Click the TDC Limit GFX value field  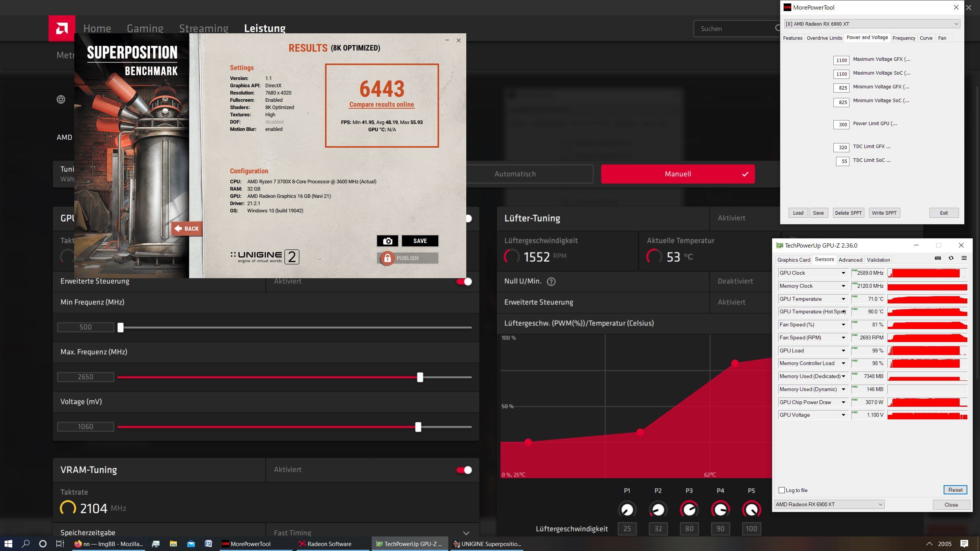841,147
